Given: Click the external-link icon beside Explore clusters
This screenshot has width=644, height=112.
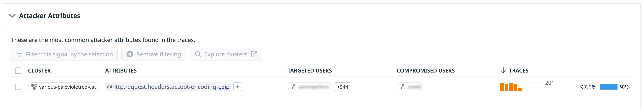Looking at the screenshot, I should click(x=255, y=54).
